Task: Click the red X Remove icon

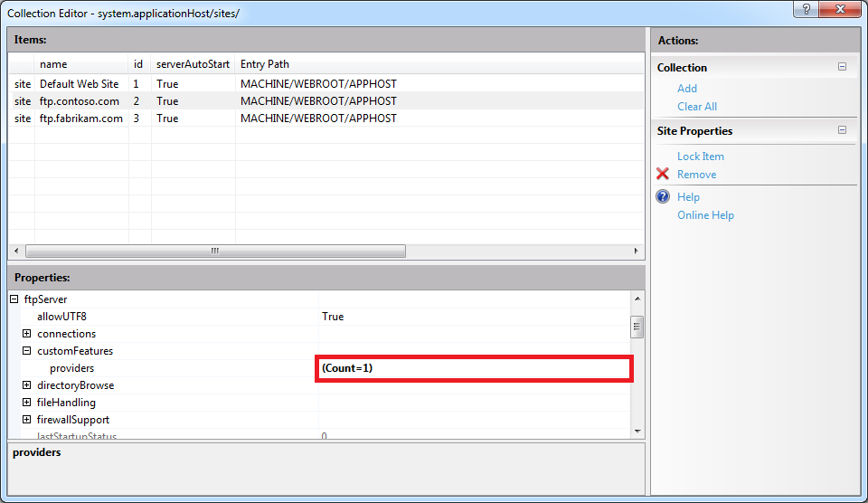Action: 663,175
